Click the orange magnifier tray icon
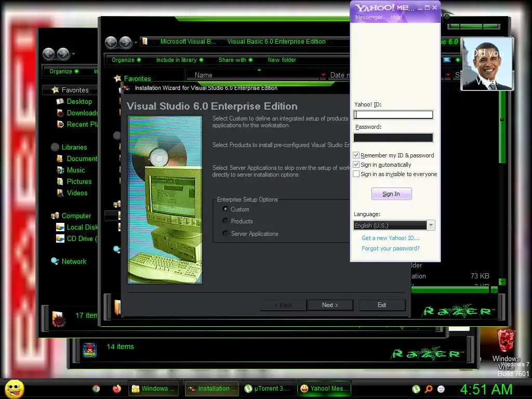This screenshot has width=532, height=399. [x=429, y=389]
